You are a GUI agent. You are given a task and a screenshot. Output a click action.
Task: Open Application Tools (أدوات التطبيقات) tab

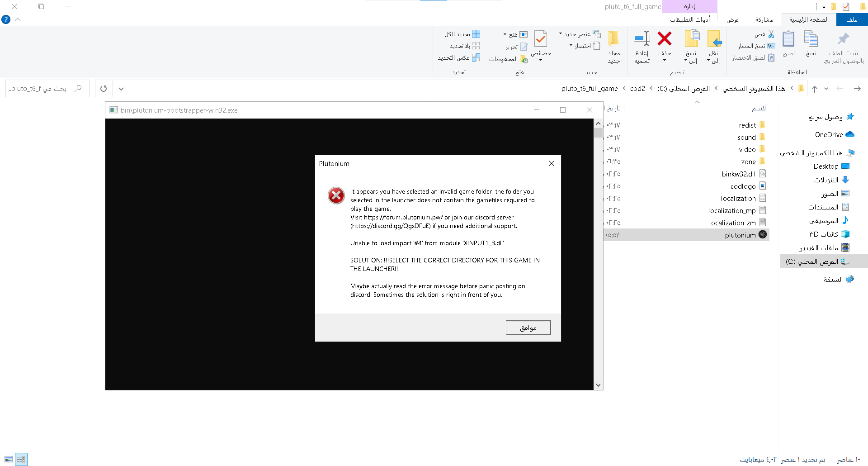689,19
